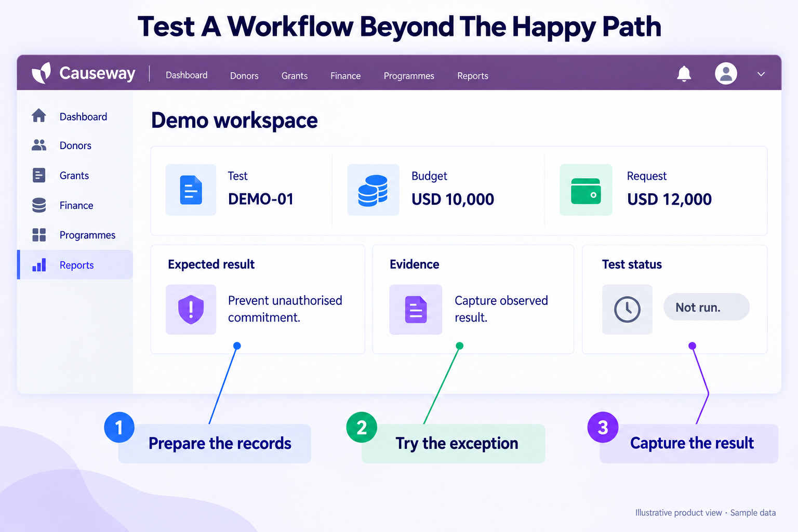The width and height of the screenshot is (798, 532).
Task: Click the Causeway brand name
Action: [97, 74]
